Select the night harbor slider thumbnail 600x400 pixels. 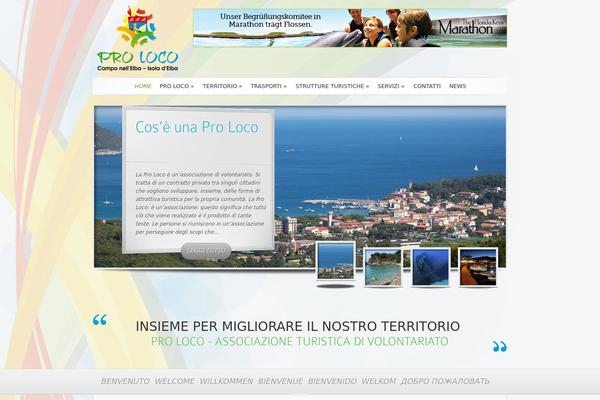478,267
